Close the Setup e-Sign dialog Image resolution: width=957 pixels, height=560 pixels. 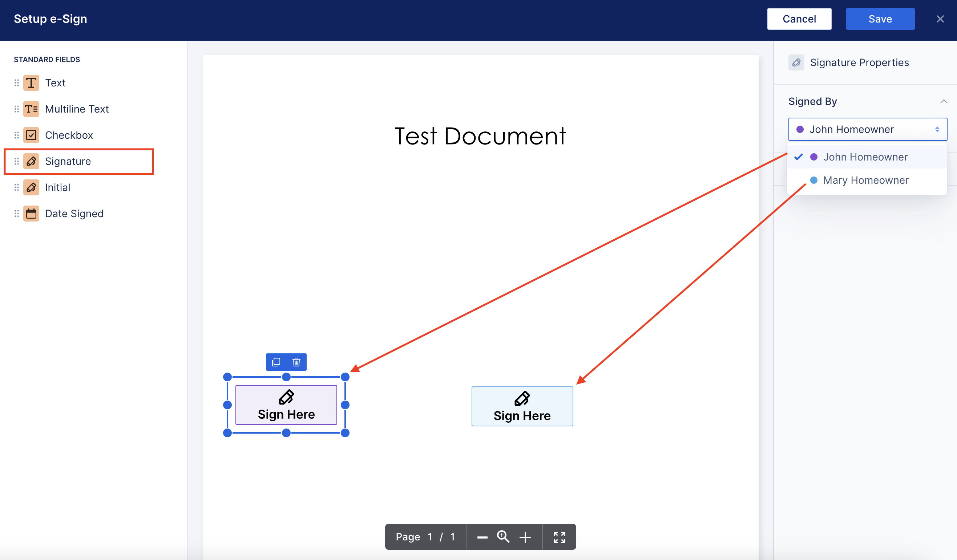940,19
